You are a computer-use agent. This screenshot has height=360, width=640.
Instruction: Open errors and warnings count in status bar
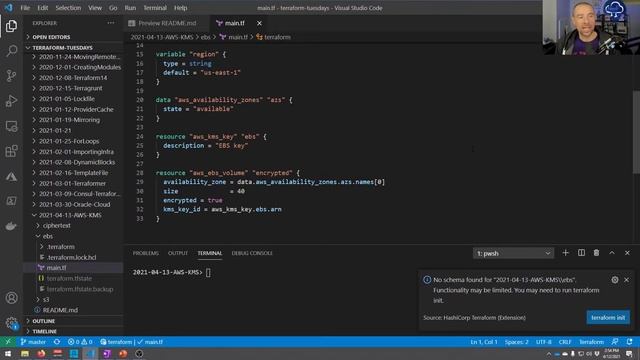(80, 342)
